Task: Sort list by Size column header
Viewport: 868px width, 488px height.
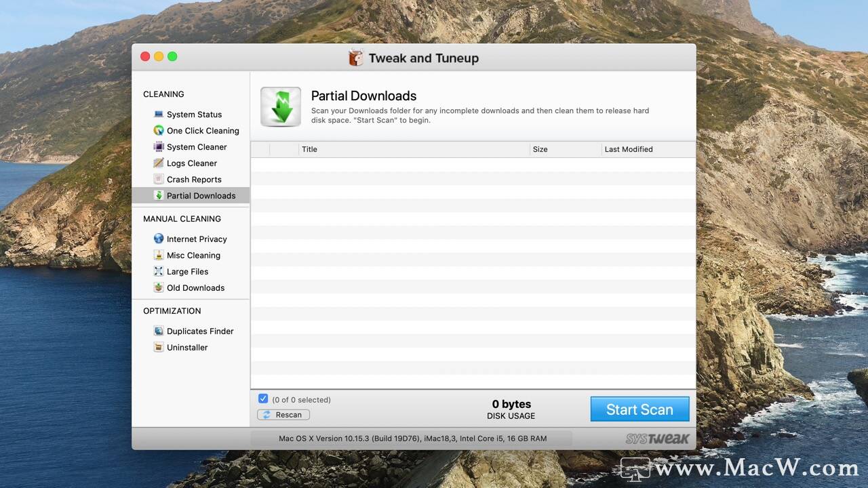Action: [x=566, y=149]
